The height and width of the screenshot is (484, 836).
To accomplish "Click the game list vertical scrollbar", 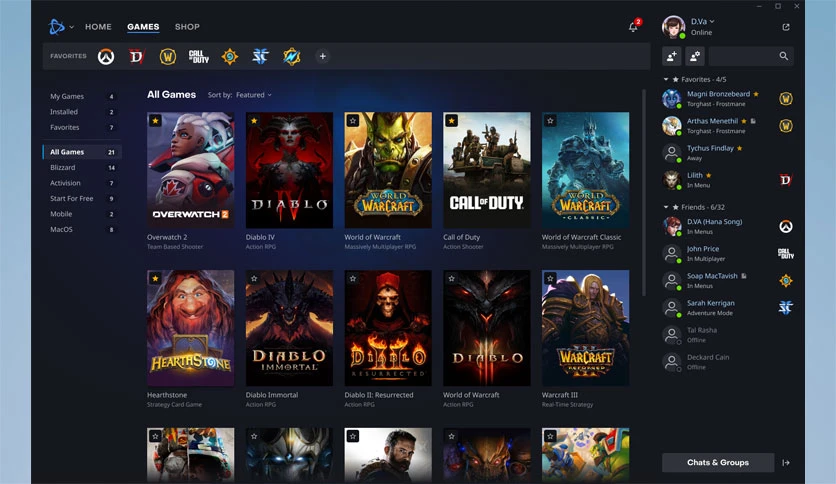I will pyautogui.click(x=644, y=192).
